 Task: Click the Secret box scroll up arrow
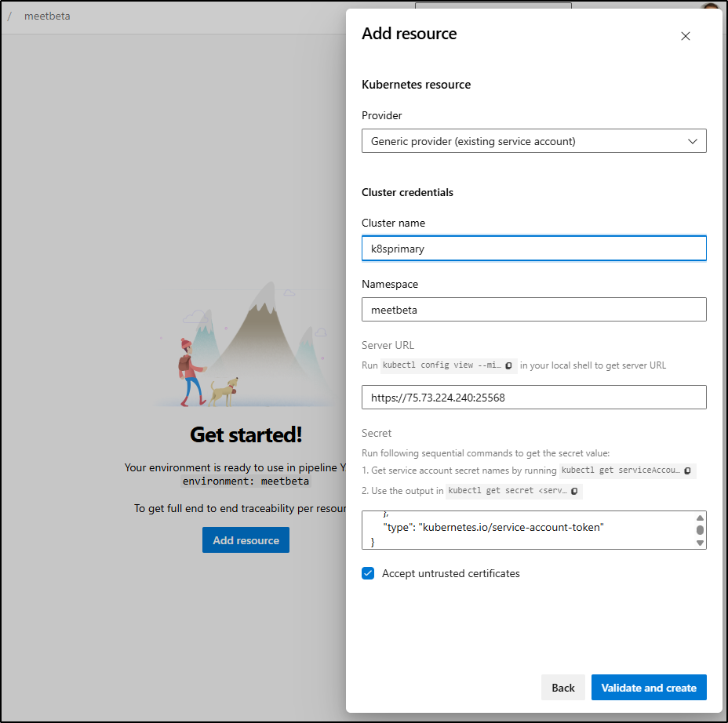700,518
